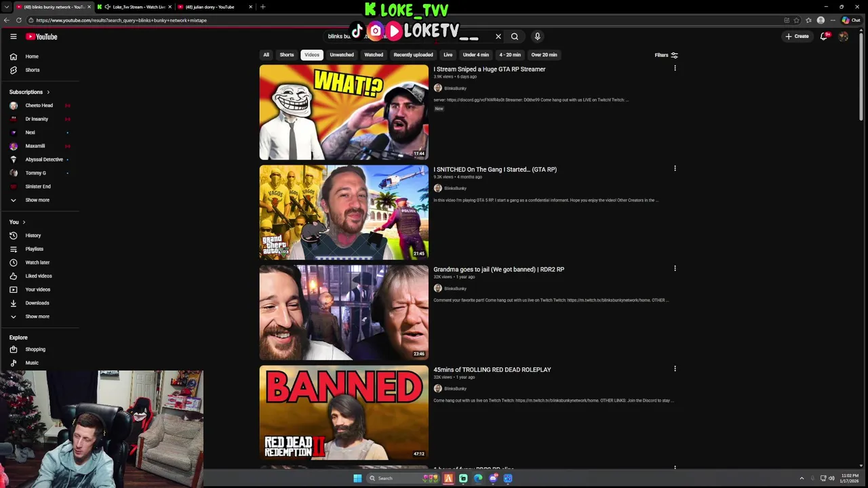Click the WHAT!? troll face thumbnail

pyautogui.click(x=344, y=113)
